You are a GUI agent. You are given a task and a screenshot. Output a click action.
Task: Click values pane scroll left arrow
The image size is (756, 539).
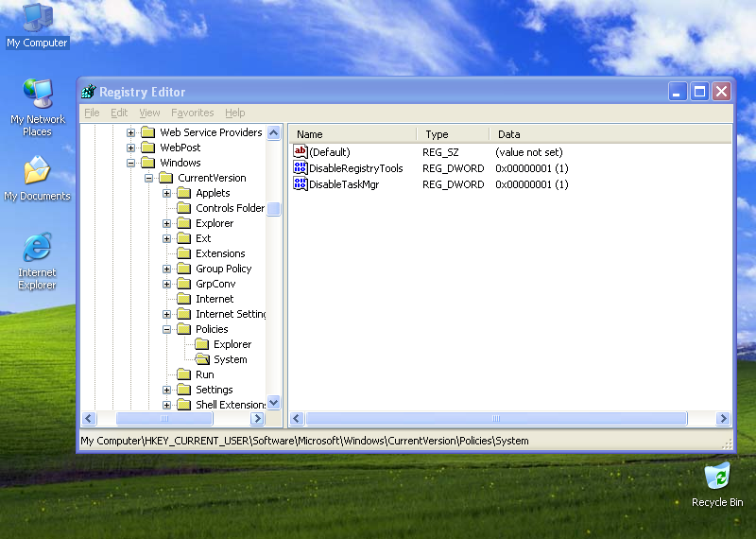tap(297, 418)
